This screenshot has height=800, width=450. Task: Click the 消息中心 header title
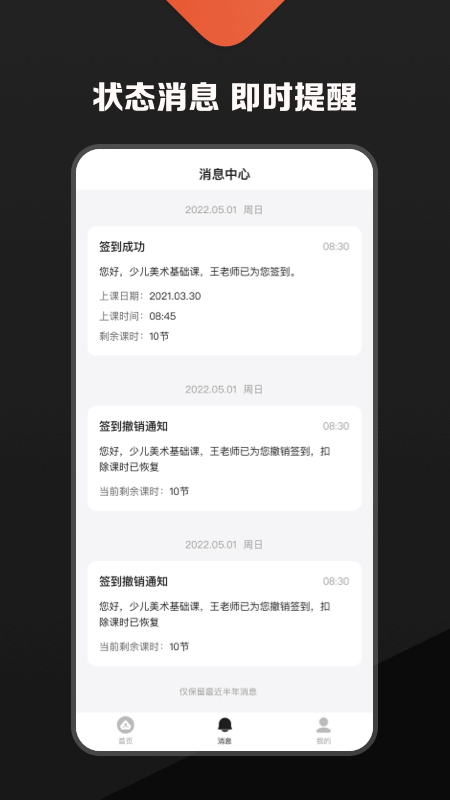tap(224, 174)
